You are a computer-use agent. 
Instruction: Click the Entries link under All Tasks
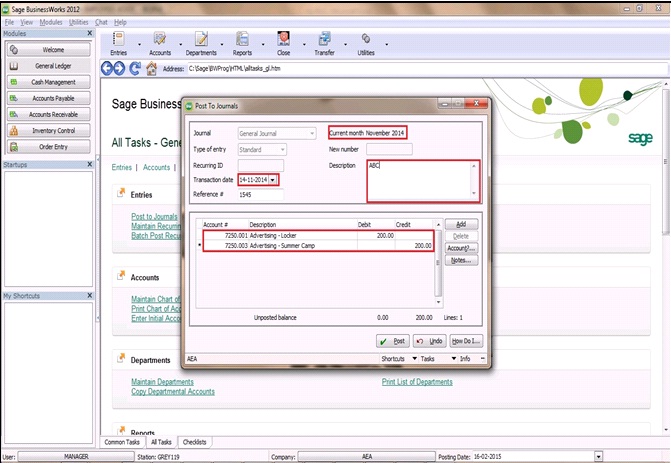pyautogui.click(x=122, y=167)
